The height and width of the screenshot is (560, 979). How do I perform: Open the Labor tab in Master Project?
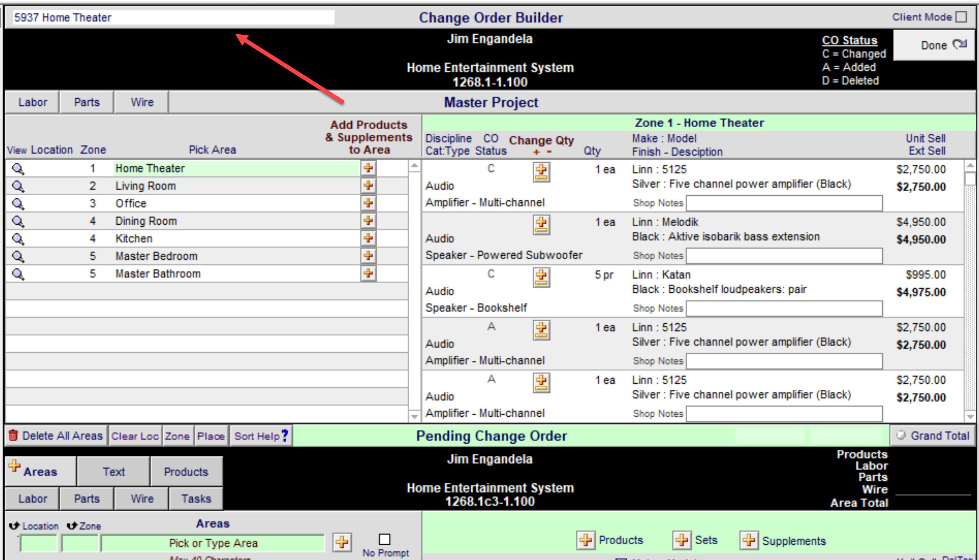33,102
